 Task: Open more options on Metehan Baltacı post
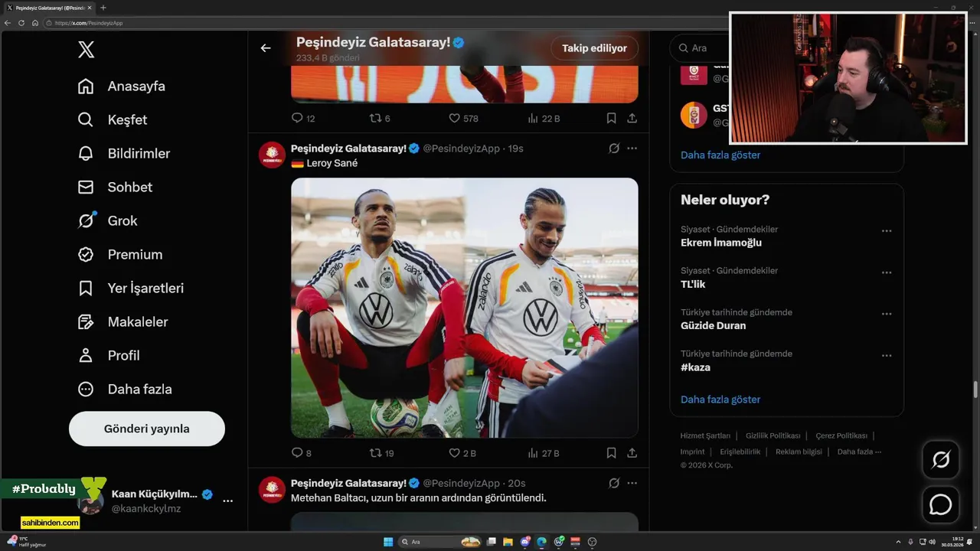632,483
